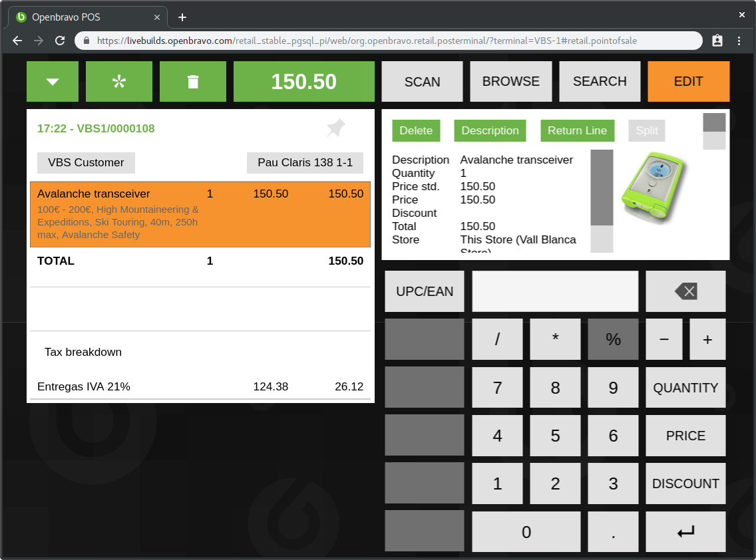The width and height of the screenshot is (756, 560).
Task: Open the green dropdown arrow menu
Action: (53, 81)
